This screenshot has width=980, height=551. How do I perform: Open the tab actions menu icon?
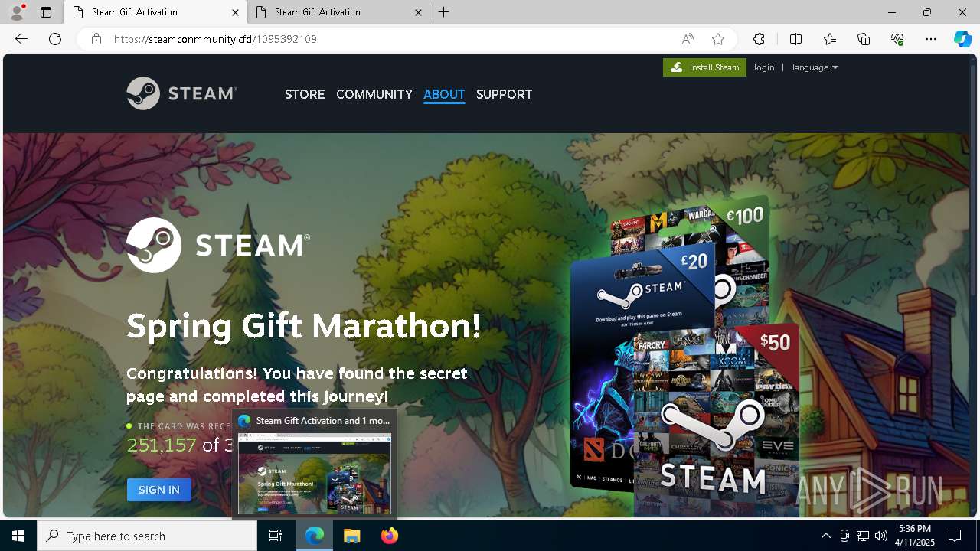pyautogui.click(x=46, y=12)
